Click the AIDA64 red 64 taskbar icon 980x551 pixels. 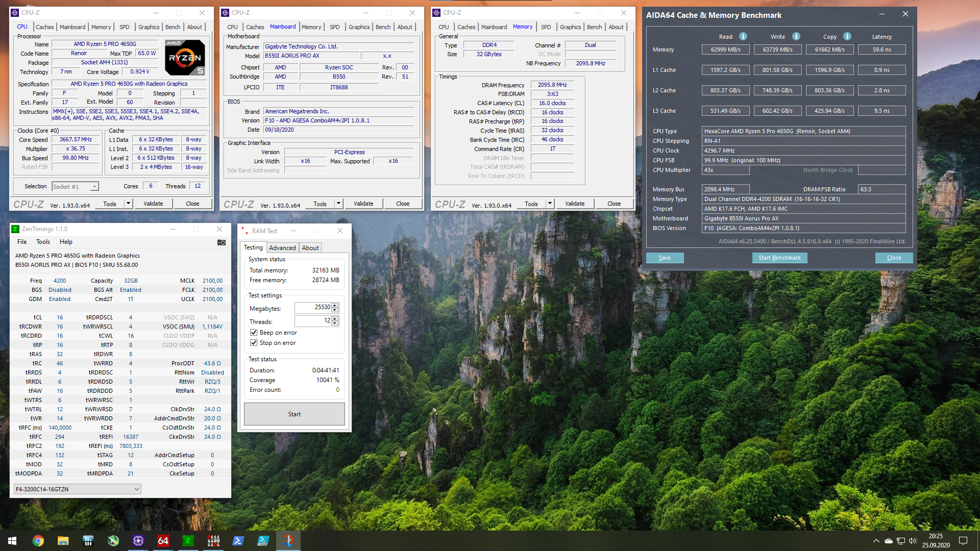coord(163,541)
